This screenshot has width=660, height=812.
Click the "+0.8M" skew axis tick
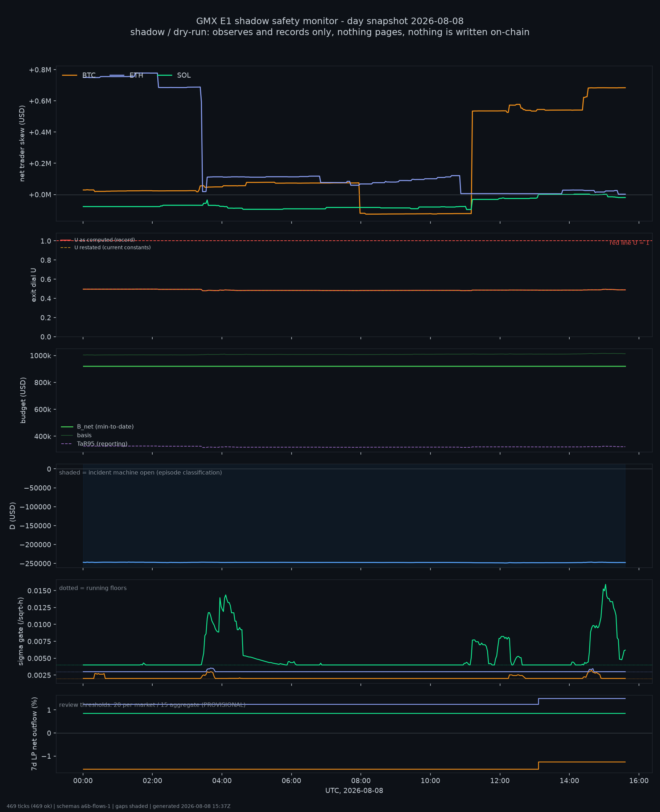(x=40, y=70)
